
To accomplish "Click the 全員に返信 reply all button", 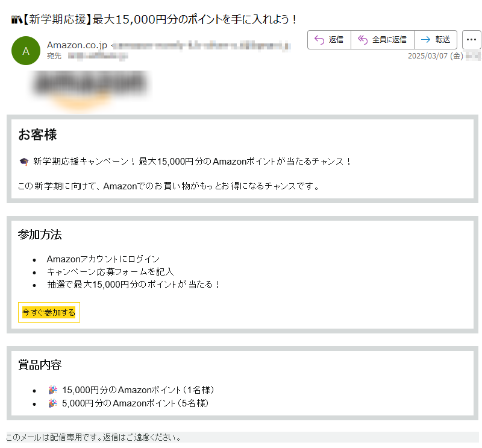I will tap(383, 40).
